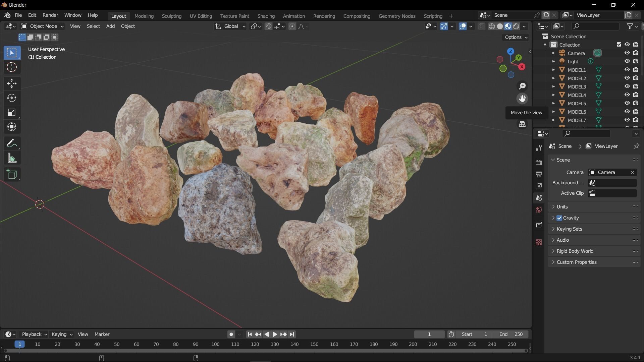This screenshot has width=644, height=362.
Task: Switch to wireframe viewport shading
Action: point(492,26)
